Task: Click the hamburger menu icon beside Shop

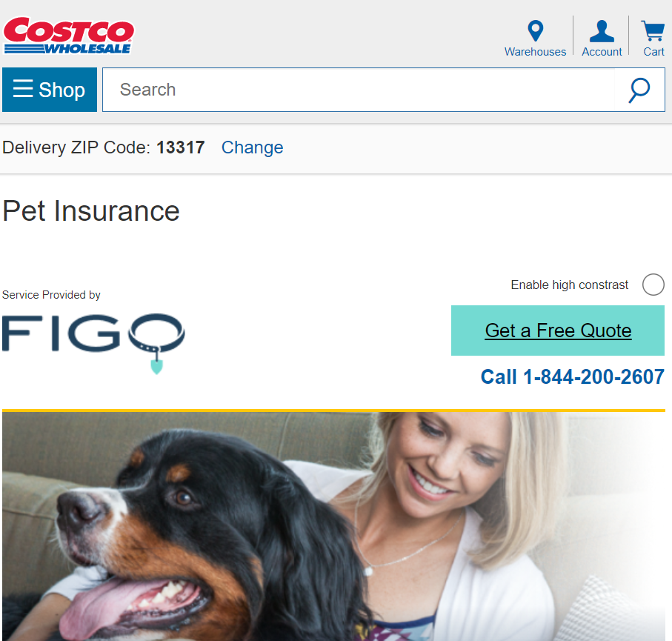Action: pos(23,88)
